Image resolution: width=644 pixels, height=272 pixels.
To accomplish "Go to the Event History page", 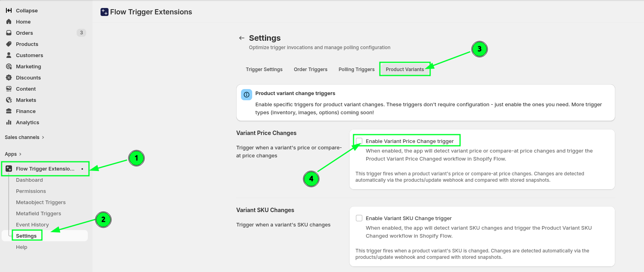I will coord(32,225).
